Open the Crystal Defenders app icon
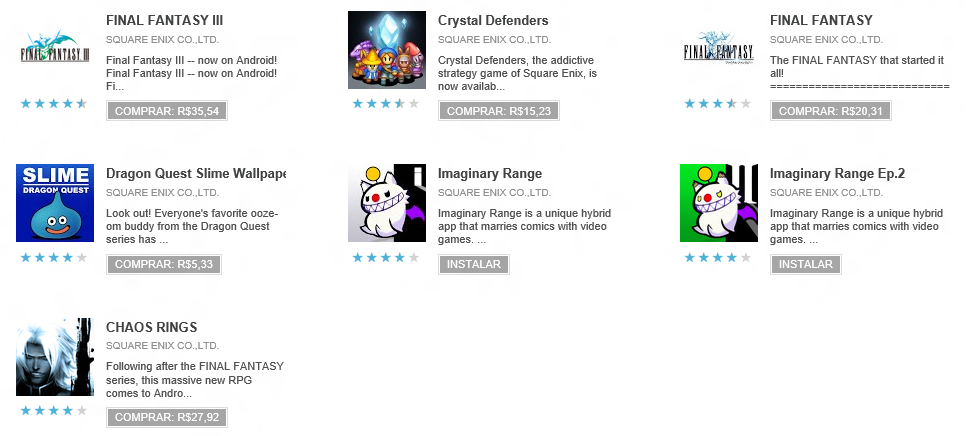Viewport: 973px width, 436px height. (387, 50)
